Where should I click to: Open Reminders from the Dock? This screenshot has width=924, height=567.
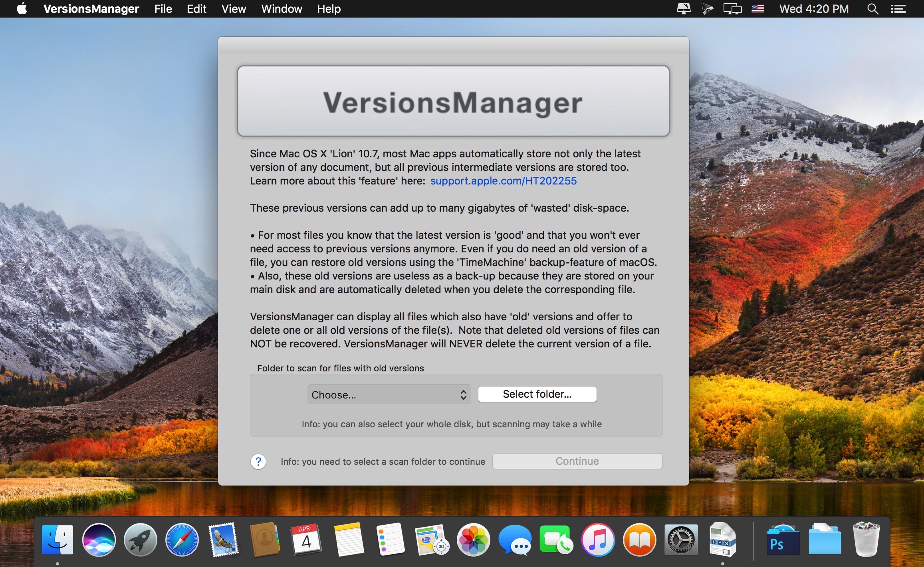tap(390, 540)
